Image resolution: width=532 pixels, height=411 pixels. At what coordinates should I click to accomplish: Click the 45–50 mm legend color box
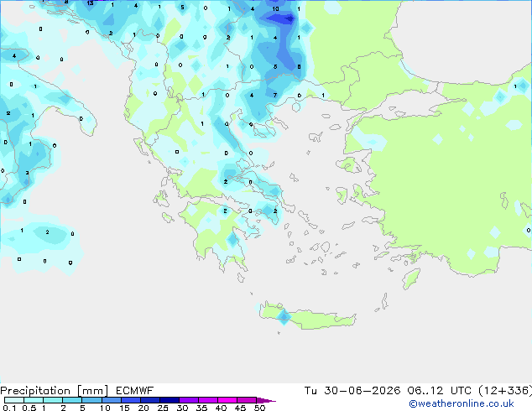tap(247, 400)
